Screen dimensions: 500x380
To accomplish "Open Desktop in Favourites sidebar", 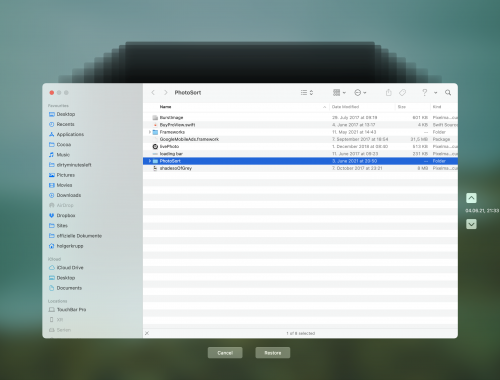I will pos(66,114).
